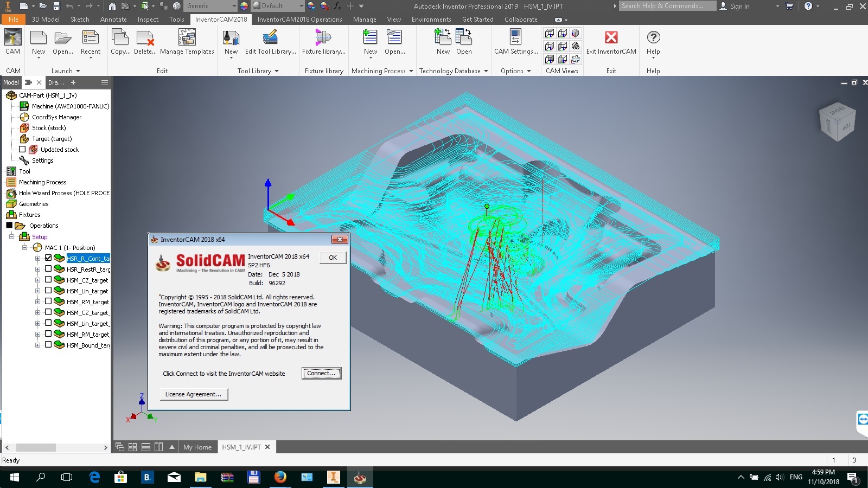
Task: Collapse Setup node in tree
Action: coord(11,236)
